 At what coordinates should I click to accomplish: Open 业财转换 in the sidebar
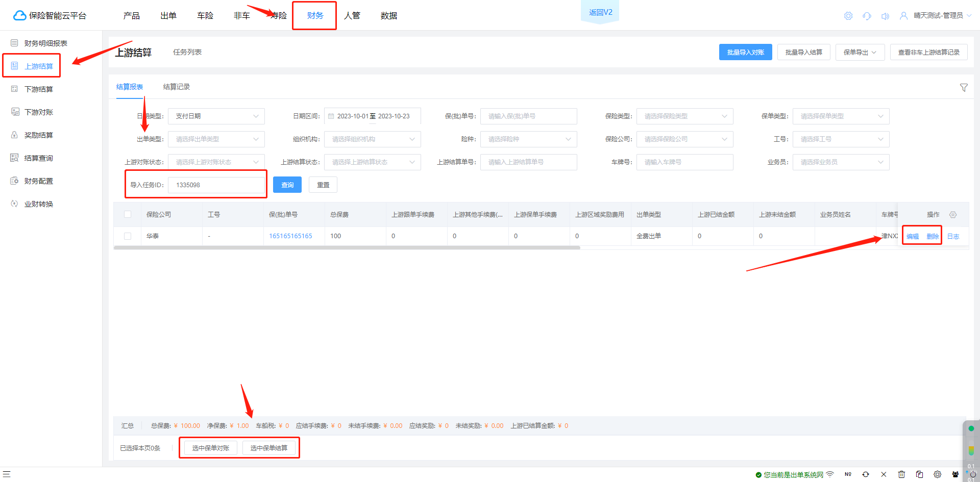click(x=38, y=204)
